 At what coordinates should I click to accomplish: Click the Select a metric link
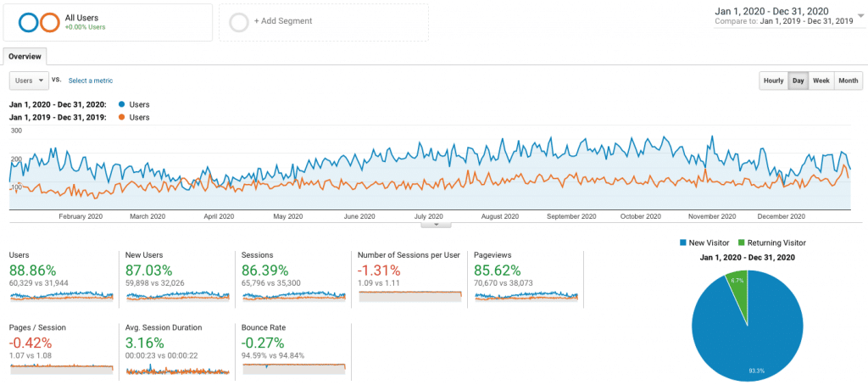[x=91, y=81]
